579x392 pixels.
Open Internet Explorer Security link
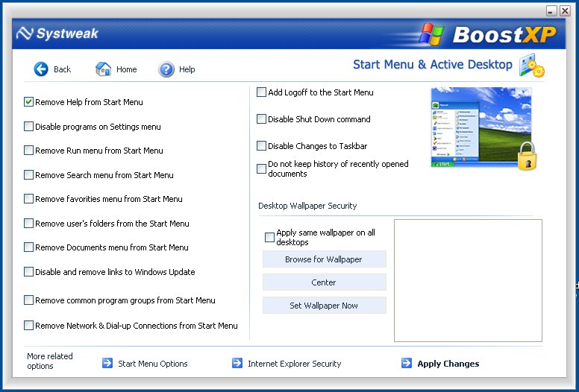coord(294,364)
